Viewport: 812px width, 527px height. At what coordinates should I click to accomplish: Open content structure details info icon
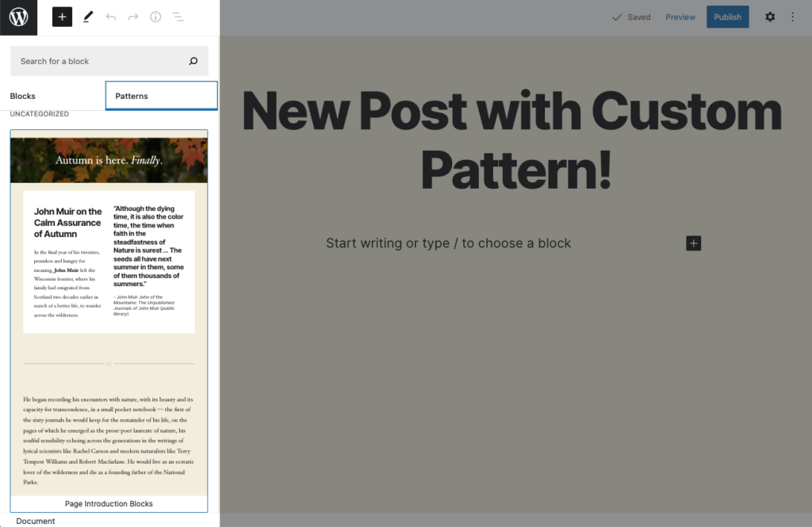point(155,16)
